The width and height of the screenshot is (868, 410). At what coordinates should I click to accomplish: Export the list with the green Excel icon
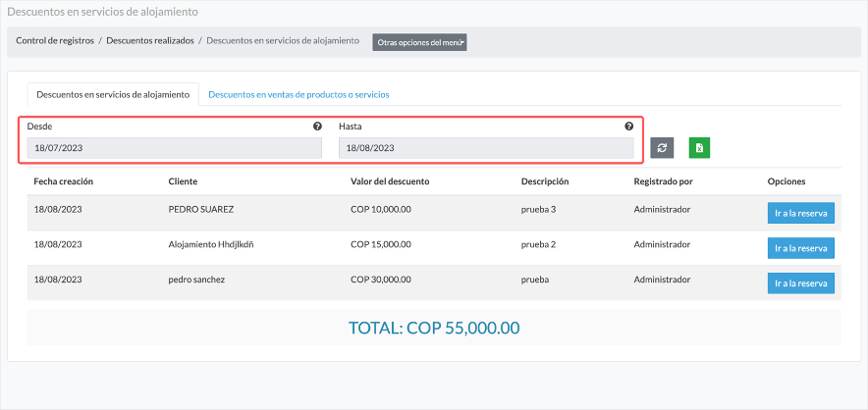(x=699, y=148)
